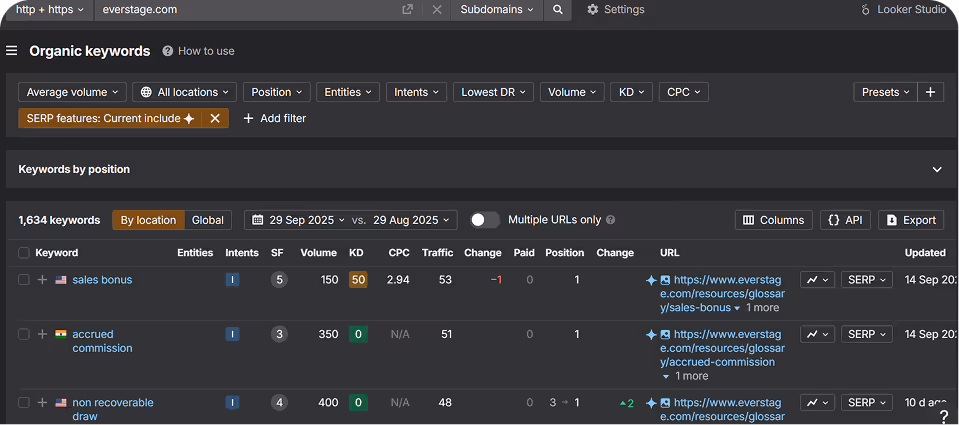Screen dimensions: 959x425
Task: Click the SF count 3 badge for accrued commission
Action: pyautogui.click(x=280, y=334)
